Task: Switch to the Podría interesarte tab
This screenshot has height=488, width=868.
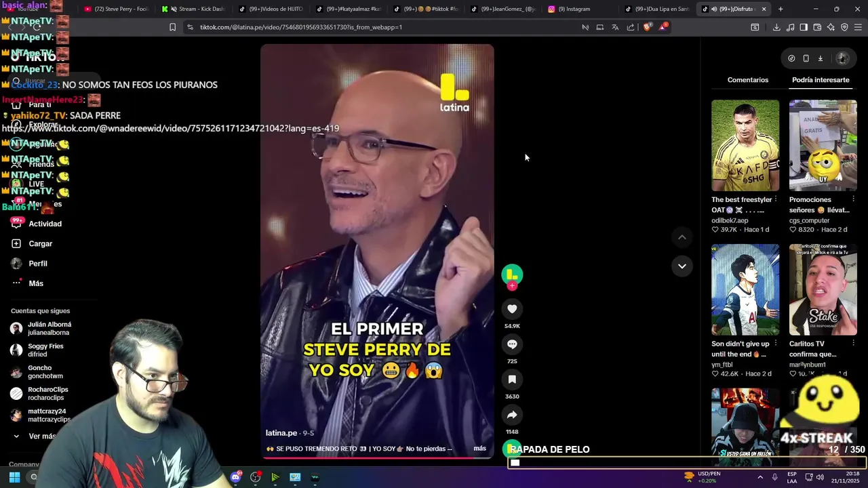Action: (821, 80)
